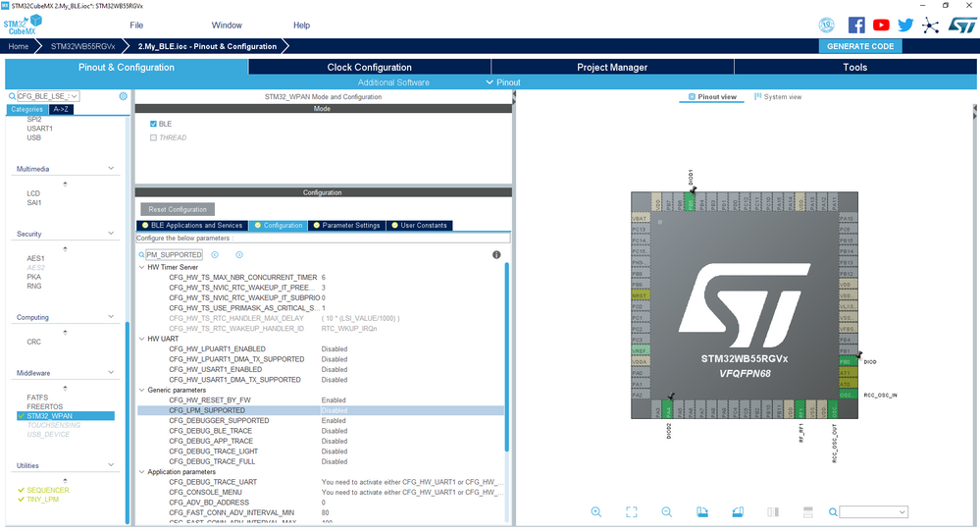980x532 pixels.
Task: Collapse the Generic parameters group
Action: coord(142,390)
